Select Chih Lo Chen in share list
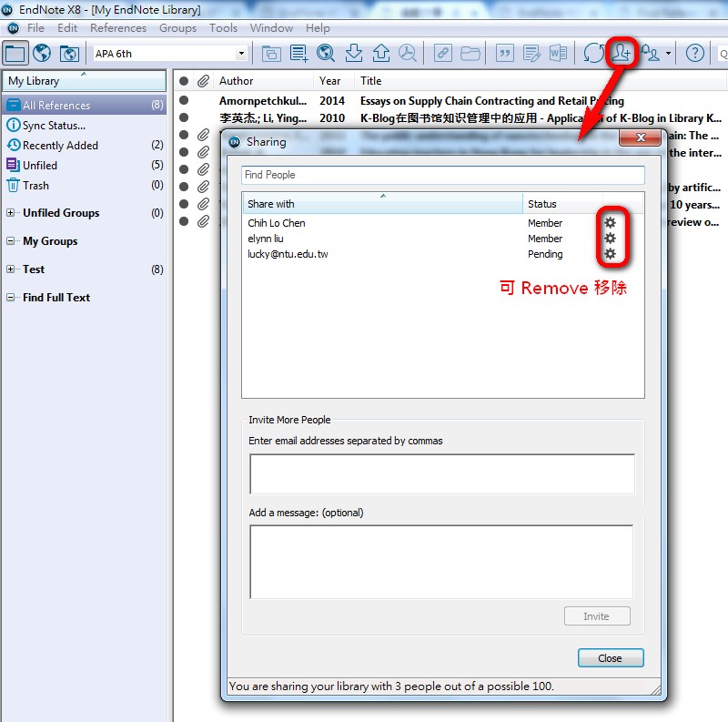Image resolution: width=728 pixels, height=722 pixels. (x=277, y=223)
